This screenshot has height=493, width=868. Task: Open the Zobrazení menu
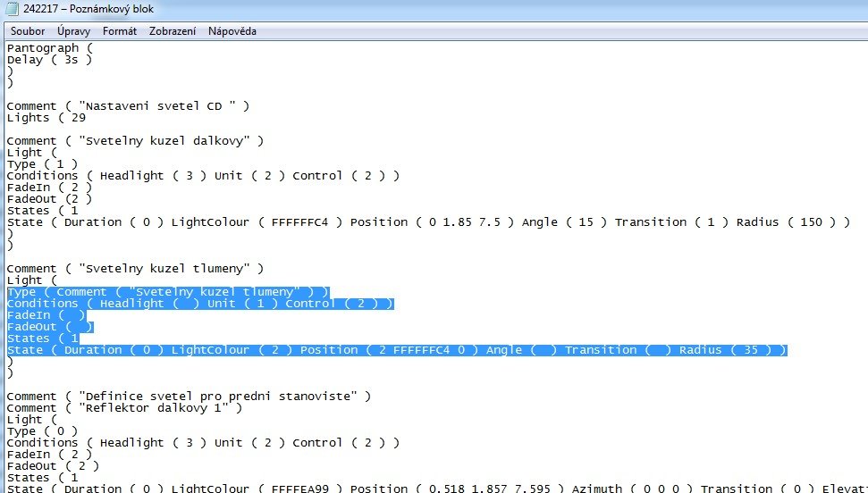pyautogui.click(x=173, y=31)
